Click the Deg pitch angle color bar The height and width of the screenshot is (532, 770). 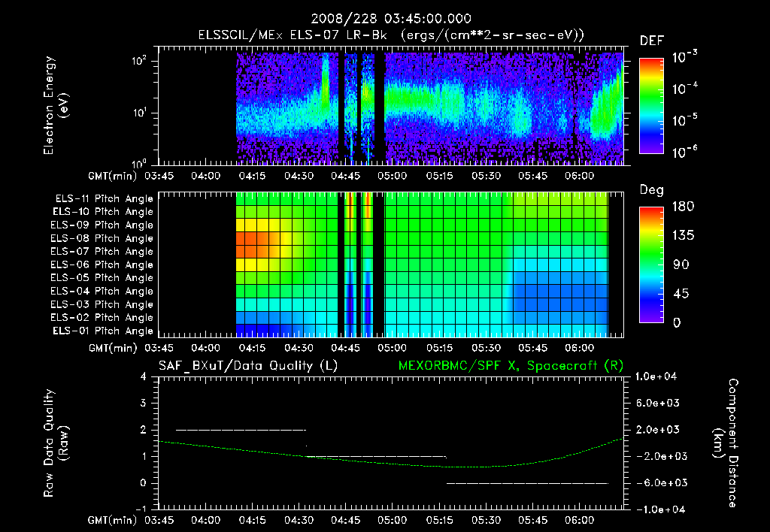click(651, 264)
